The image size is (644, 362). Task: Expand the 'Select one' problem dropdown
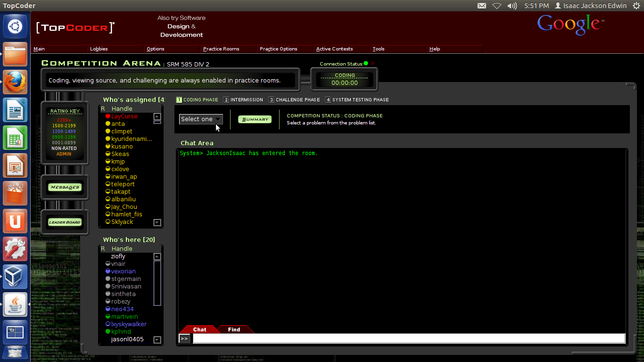[x=201, y=119]
